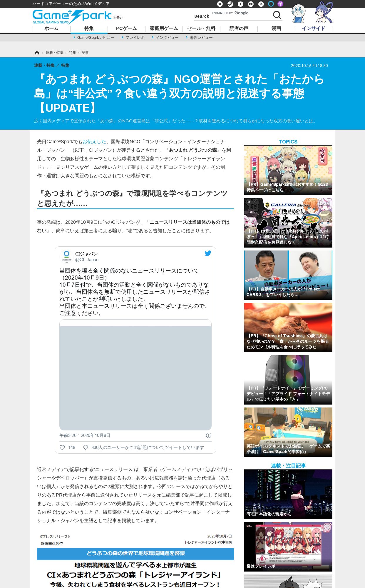Click the tweet info circle icon
This screenshot has height=588, width=365.
point(208,435)
